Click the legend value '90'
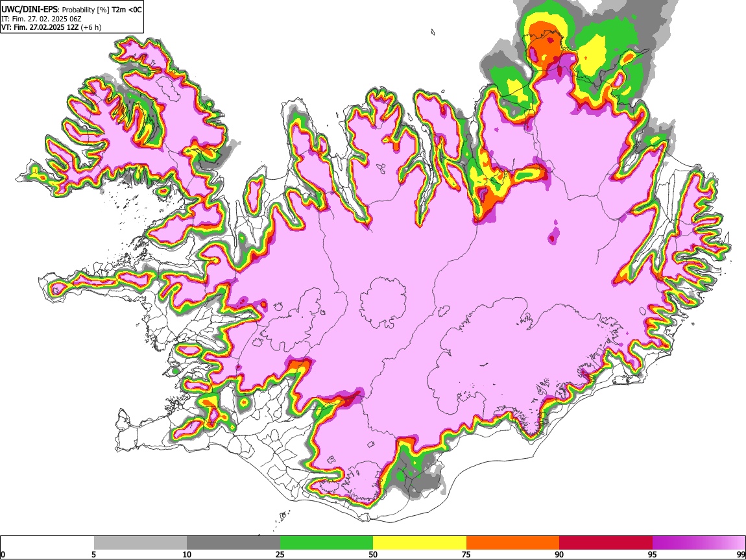 click(x=559, y=554)
